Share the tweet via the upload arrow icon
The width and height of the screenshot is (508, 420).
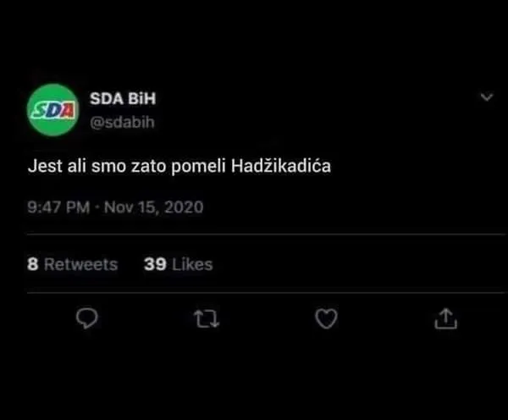(445, 318)
